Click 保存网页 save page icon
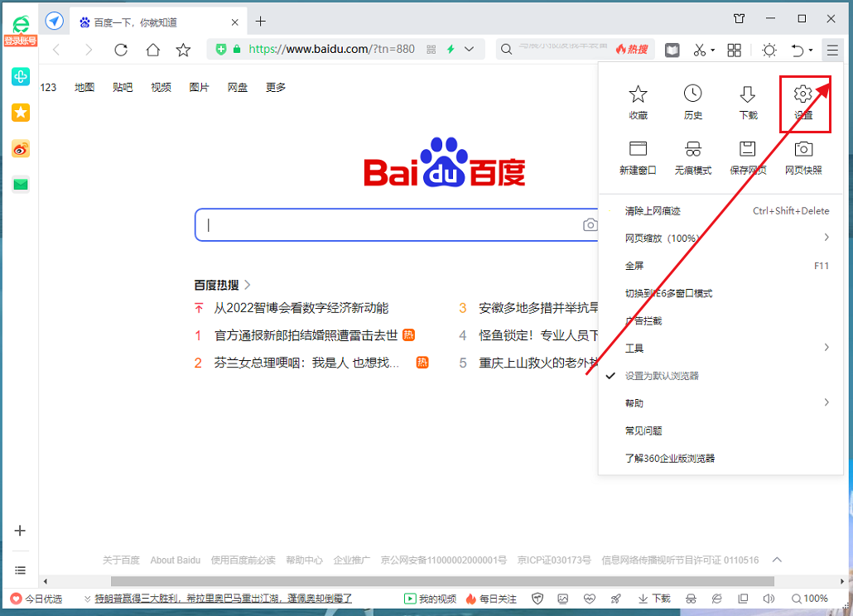The width and height of the screenshot is (853, 616). pyautogui.click(x=748, y=157)
